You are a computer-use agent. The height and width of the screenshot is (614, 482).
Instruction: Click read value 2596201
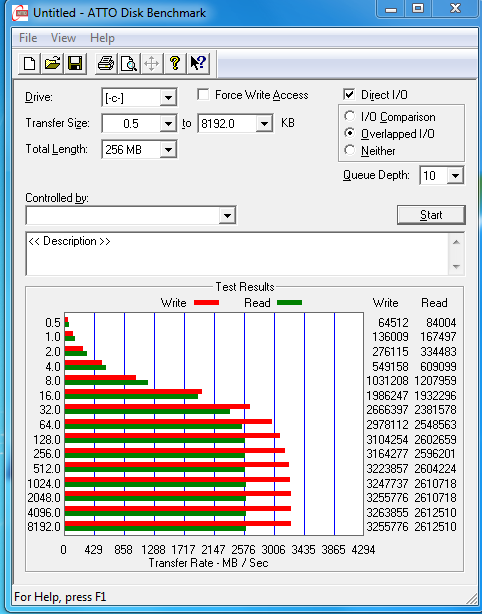[x=435, y=453]
